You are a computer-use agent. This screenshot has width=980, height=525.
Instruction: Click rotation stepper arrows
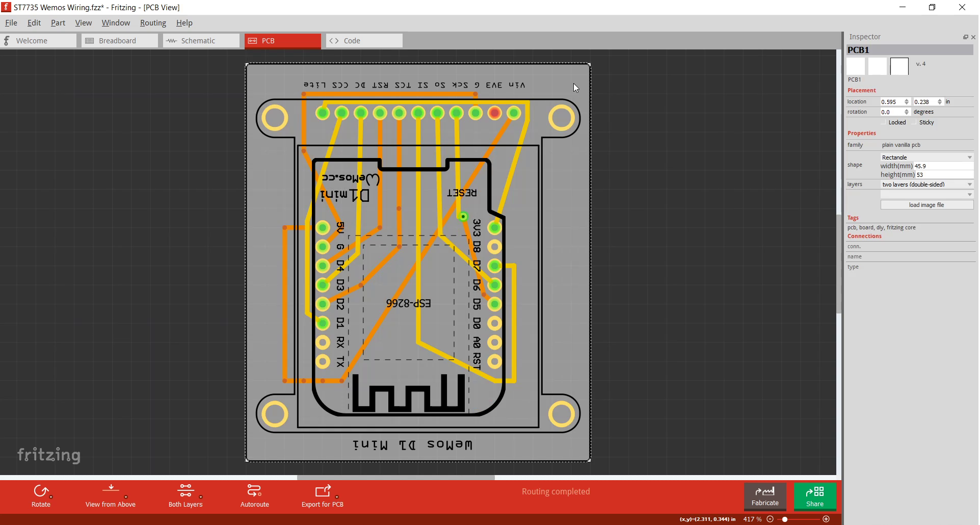coord(907,112)
